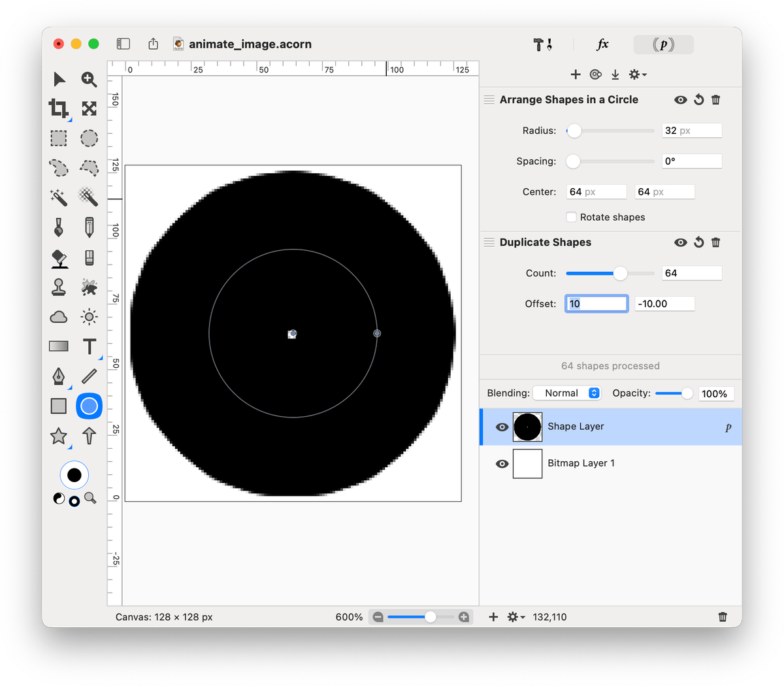The image size is (784, 686).
Task: Choose the Elliptical selection tool
Action: 90,139
